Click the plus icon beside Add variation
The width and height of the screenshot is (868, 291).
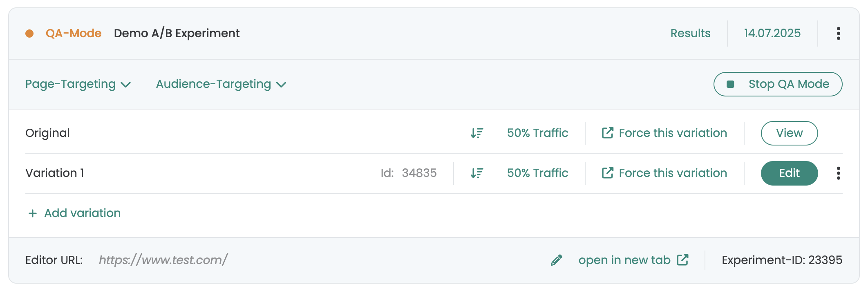(x=33, y=213)
